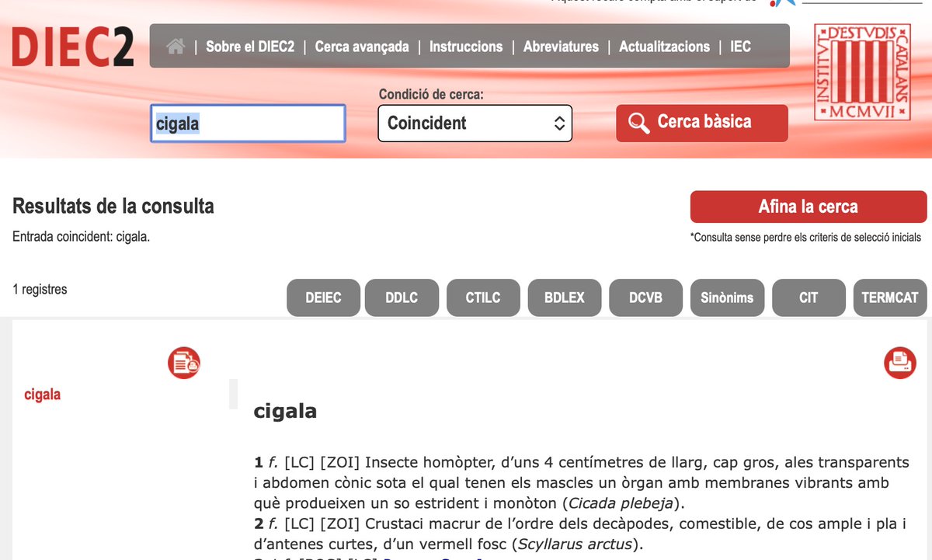This screenshot has width=932, height=560.
Task: Click the text '1 registres'
Action: click(x=40, y=290)
